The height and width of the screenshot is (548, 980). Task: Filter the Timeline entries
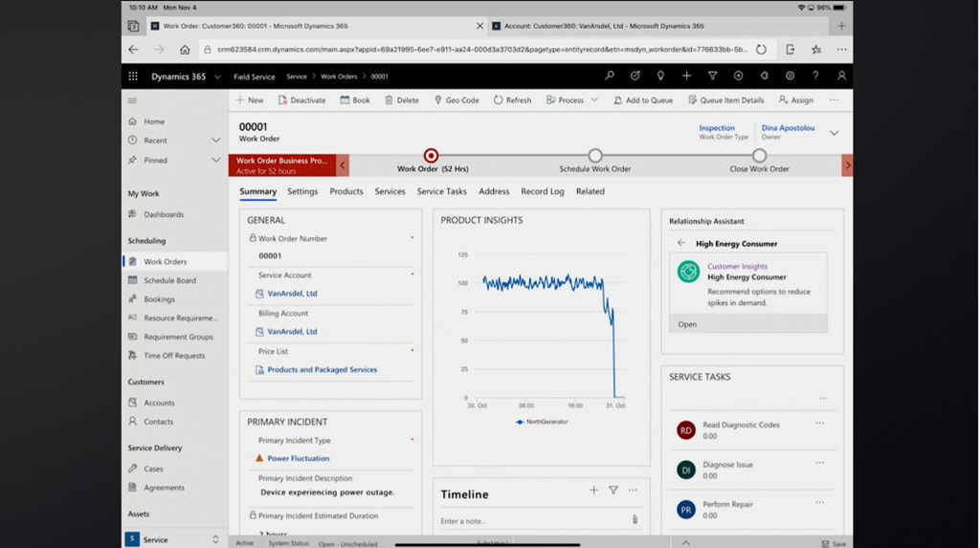(x=613, y=491)
